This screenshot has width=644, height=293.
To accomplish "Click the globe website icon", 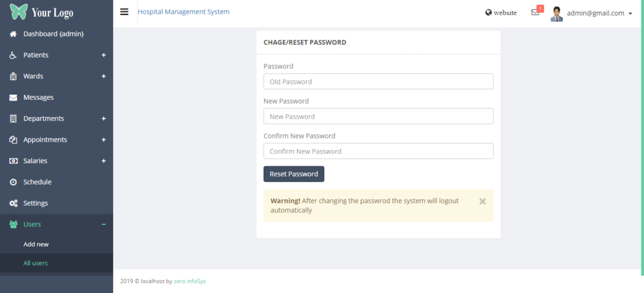I will point(488,13).
